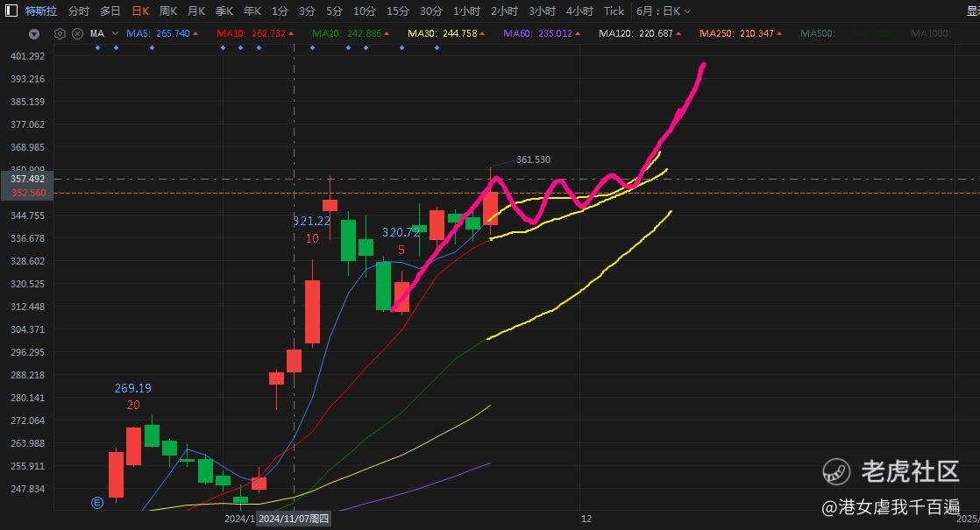Click the 247.834 price axis label

(27, 489)
